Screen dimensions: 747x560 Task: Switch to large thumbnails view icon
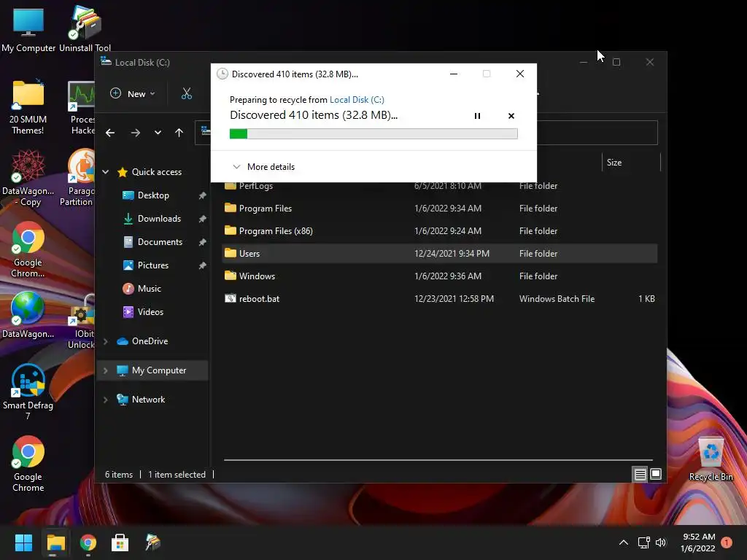(656, 474)
